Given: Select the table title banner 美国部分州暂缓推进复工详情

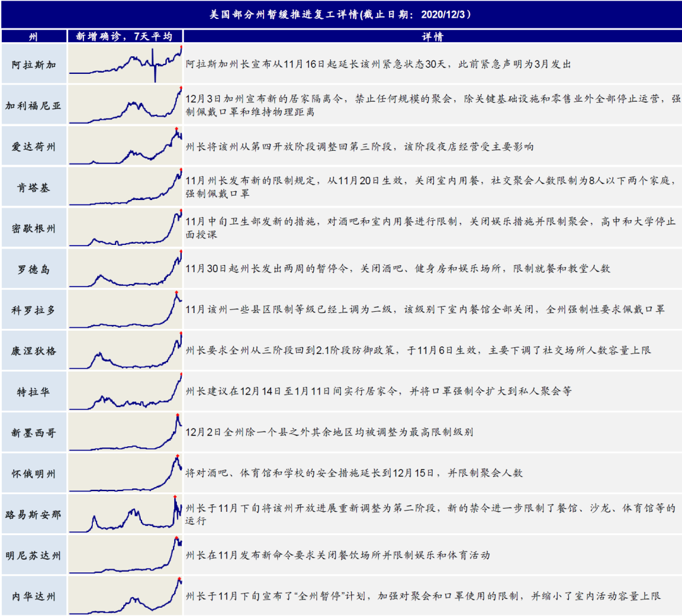Looking at the screenshot, I should (x=341, y=15).
